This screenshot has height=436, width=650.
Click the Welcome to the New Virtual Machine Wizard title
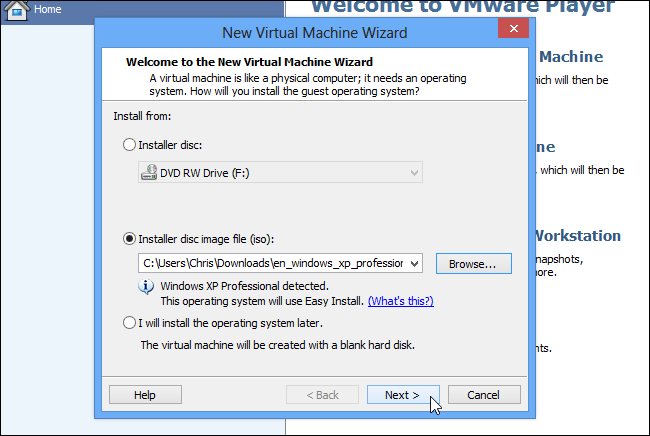click(249, 62)
